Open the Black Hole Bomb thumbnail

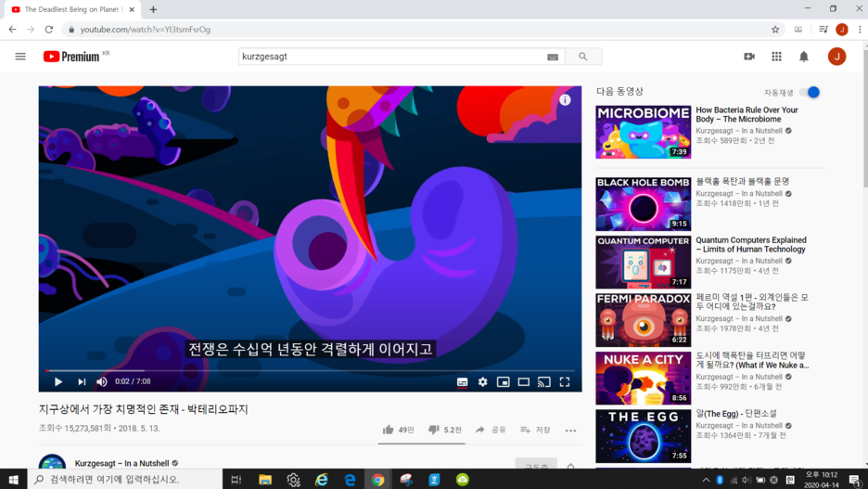click(644, 204)
